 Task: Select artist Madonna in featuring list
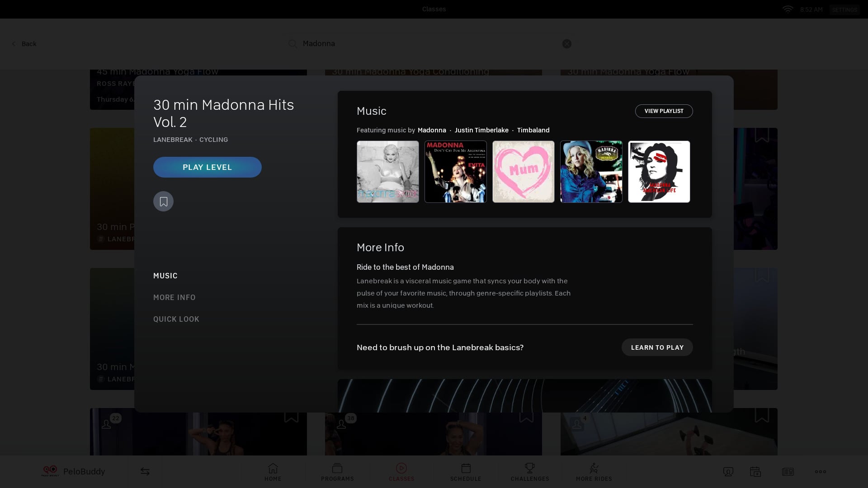(x=432, y=130)
